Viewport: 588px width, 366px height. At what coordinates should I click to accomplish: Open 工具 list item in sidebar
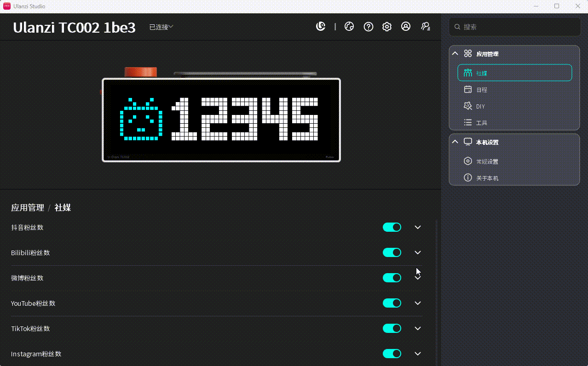click(x=514, y=123)
